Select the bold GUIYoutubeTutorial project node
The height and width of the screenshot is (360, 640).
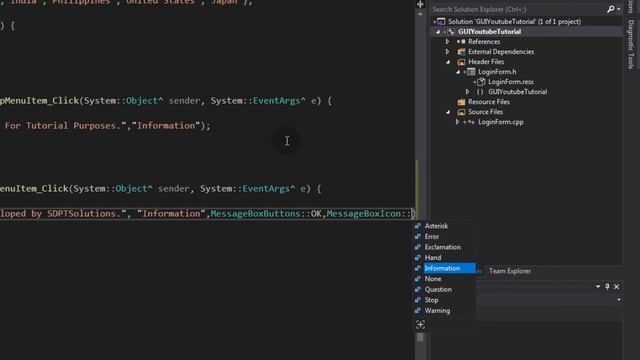489,31
